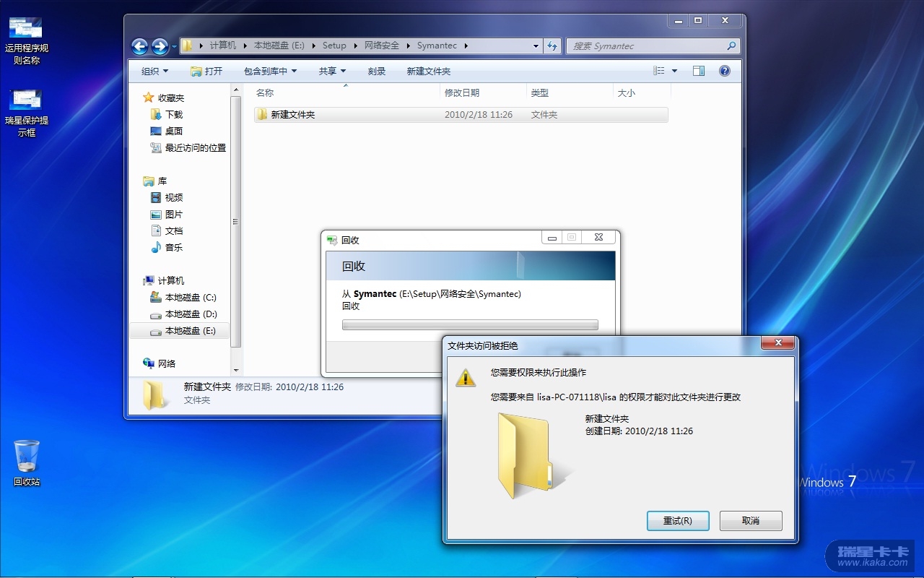This screenshot has height=578, width=924.
Task: Close the 文件夹访问被拒绝 dialog
Action: [778, 342]
